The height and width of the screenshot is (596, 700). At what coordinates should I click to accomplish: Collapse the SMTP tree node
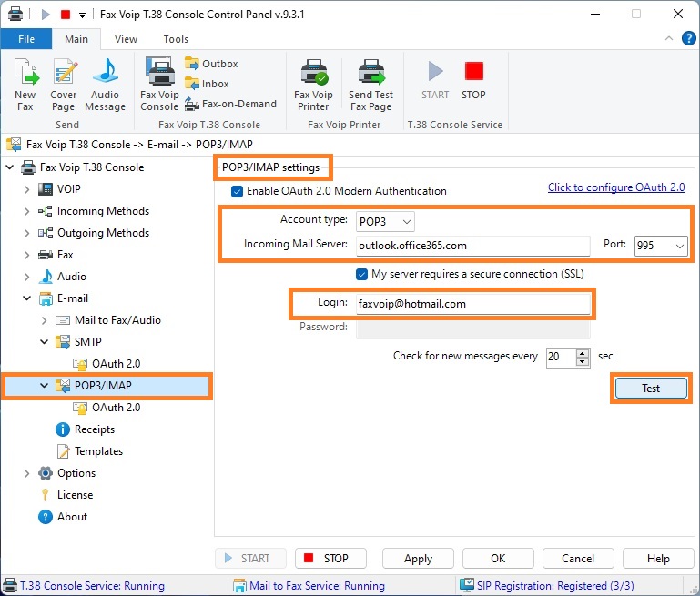45,342
